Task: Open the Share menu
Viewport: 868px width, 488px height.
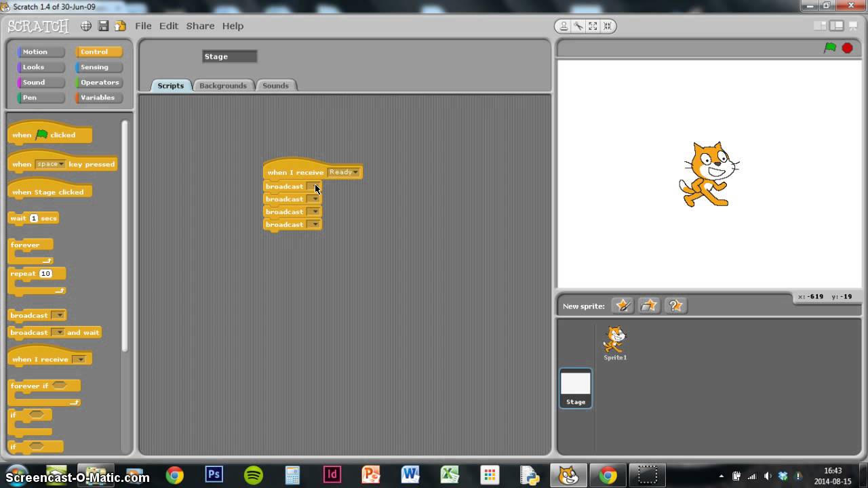Action: (x=200, y=26)
